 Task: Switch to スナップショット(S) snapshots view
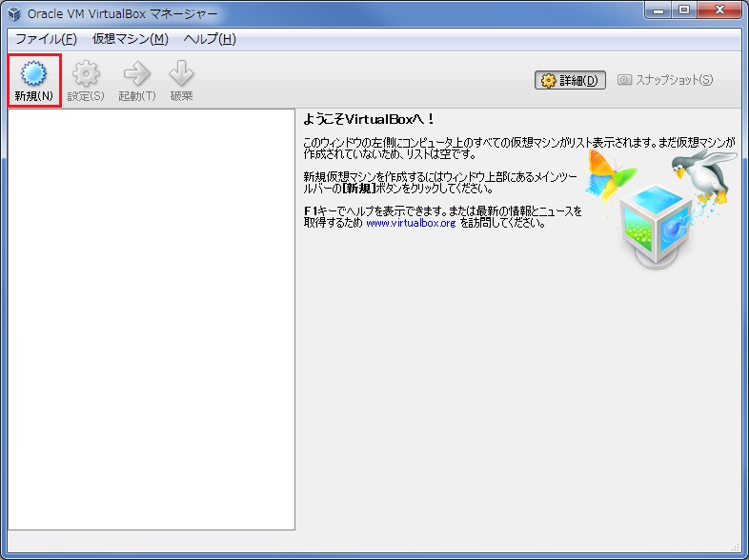(x=665, y=80)
